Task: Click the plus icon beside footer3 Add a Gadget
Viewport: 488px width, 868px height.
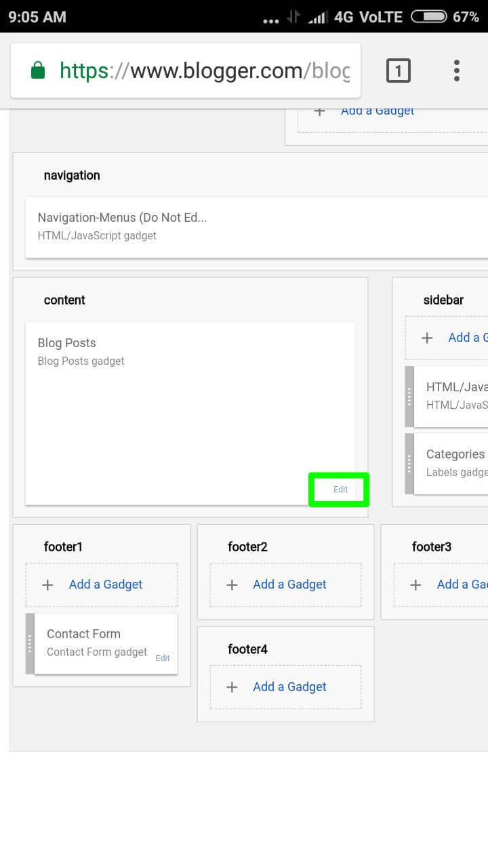Action: coord(415,584)
